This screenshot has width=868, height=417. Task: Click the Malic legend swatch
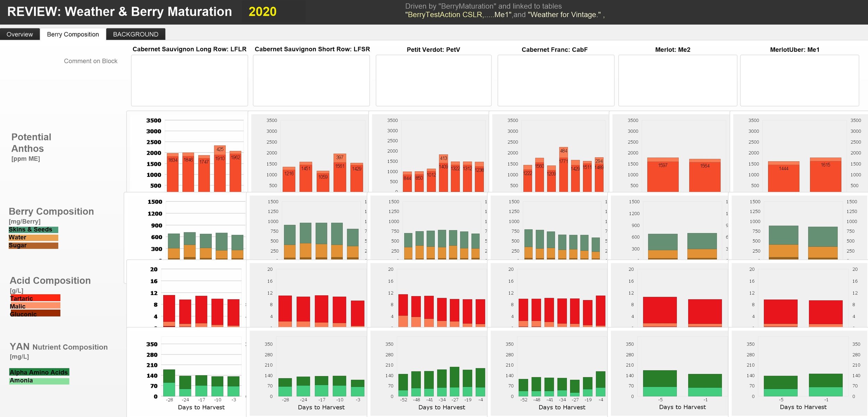pyautogui.click(x=35, y=306)
